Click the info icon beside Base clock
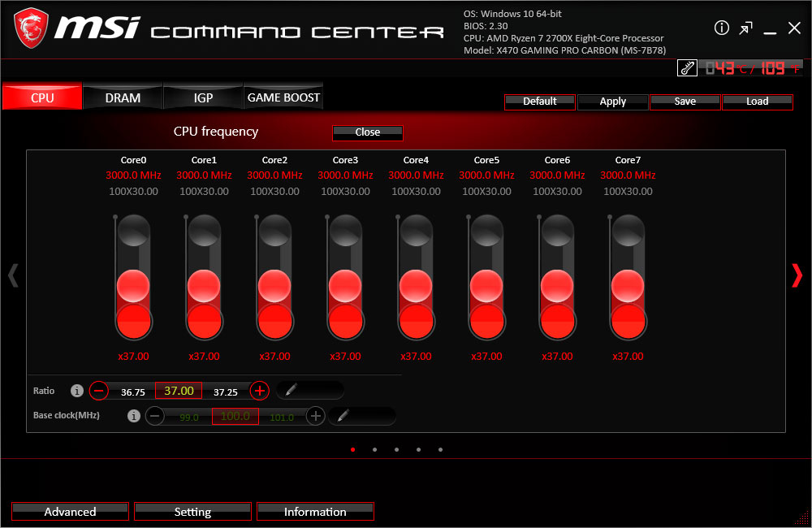The height and width of the screenshot is (528, 812). tap(134, 416)
